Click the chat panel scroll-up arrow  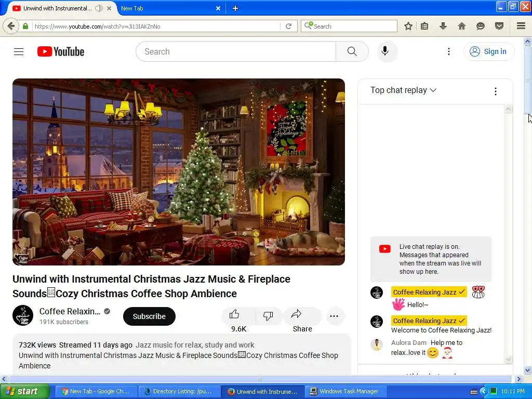click(508, 109)
